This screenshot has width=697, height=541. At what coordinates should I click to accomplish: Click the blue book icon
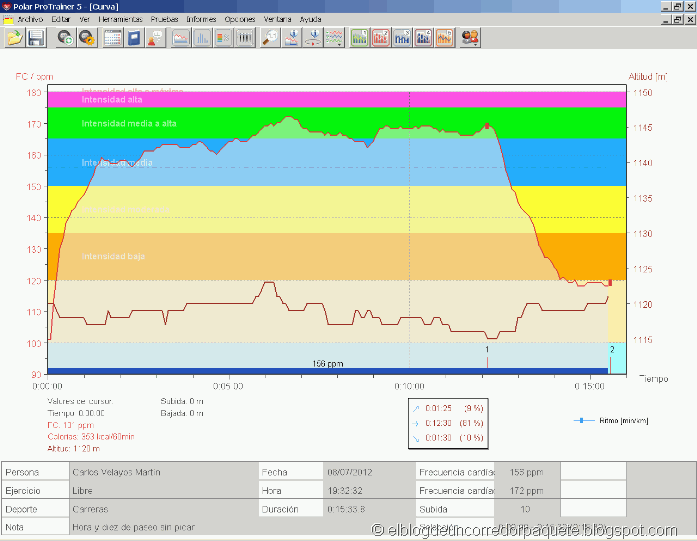[134, 38]
